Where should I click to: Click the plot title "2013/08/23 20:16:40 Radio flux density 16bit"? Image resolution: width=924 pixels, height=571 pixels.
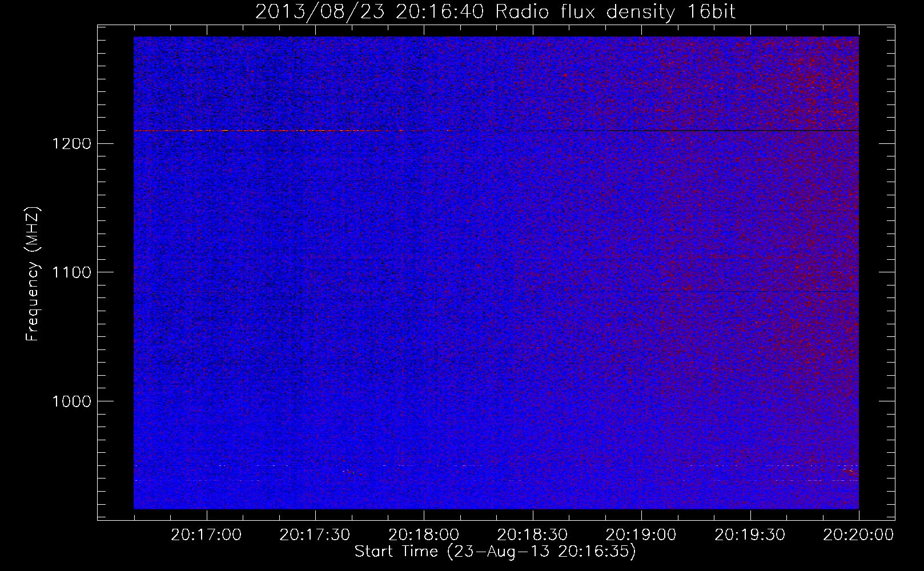pos(495,11)
